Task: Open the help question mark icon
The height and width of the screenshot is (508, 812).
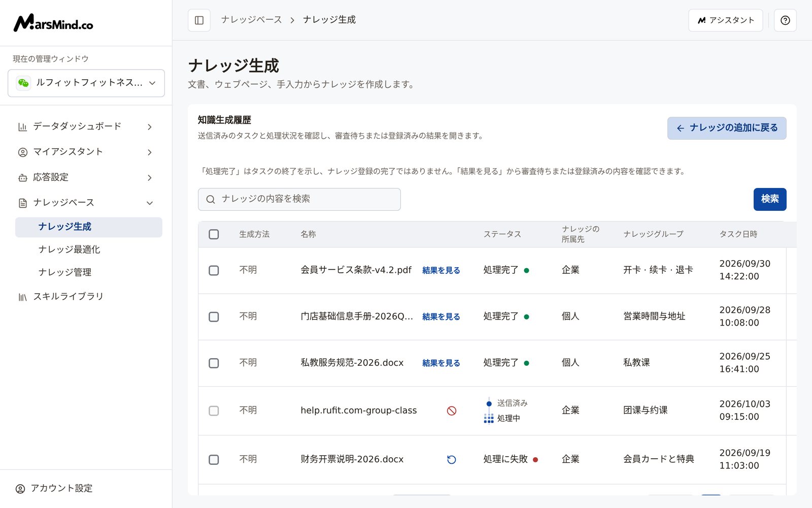Action: [x=785, y=20]
